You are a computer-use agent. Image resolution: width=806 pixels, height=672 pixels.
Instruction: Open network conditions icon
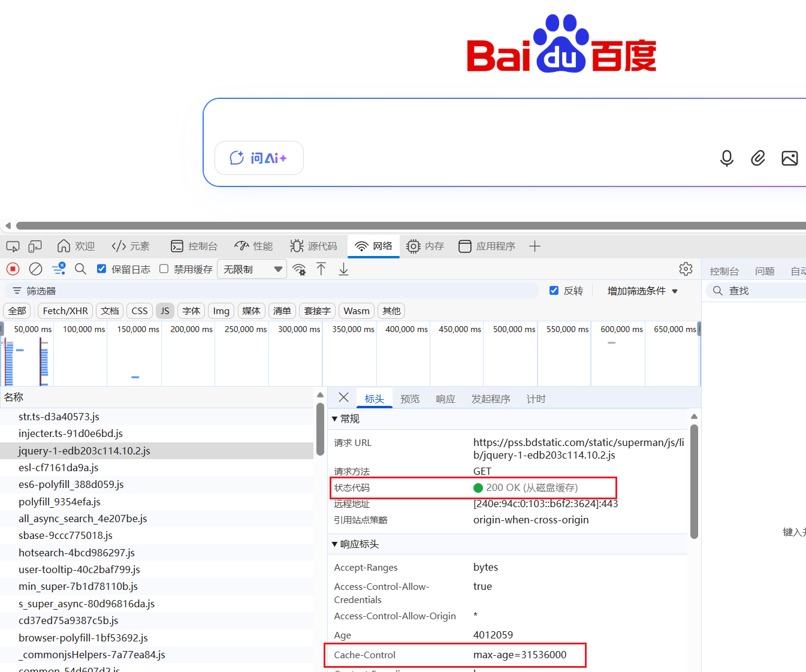(299, 270)
